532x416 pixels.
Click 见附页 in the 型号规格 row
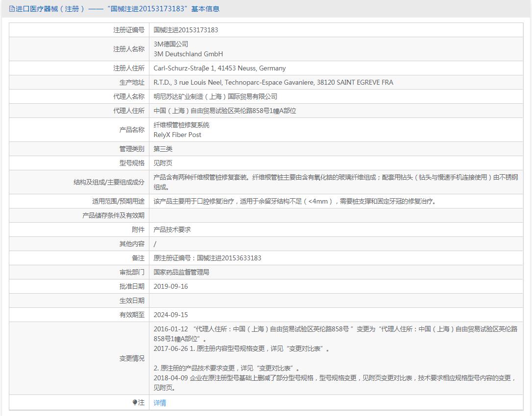(x=163, y=163)
